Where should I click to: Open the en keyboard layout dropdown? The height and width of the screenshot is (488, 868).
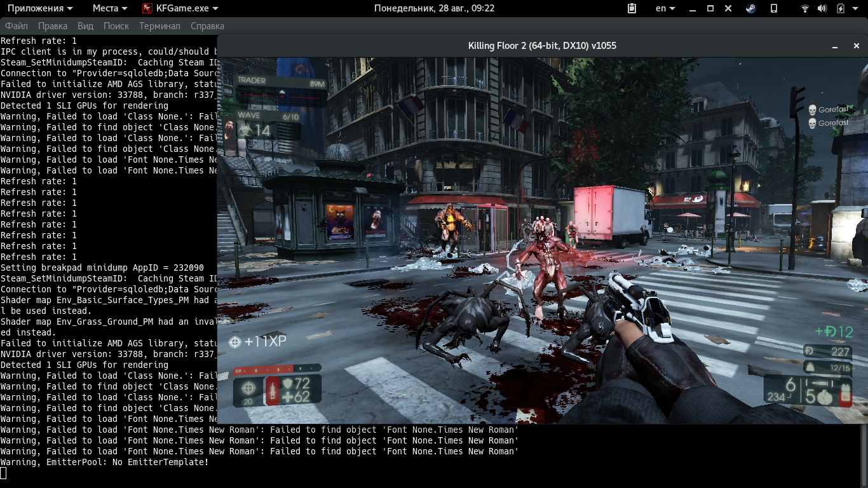(666, 8)
